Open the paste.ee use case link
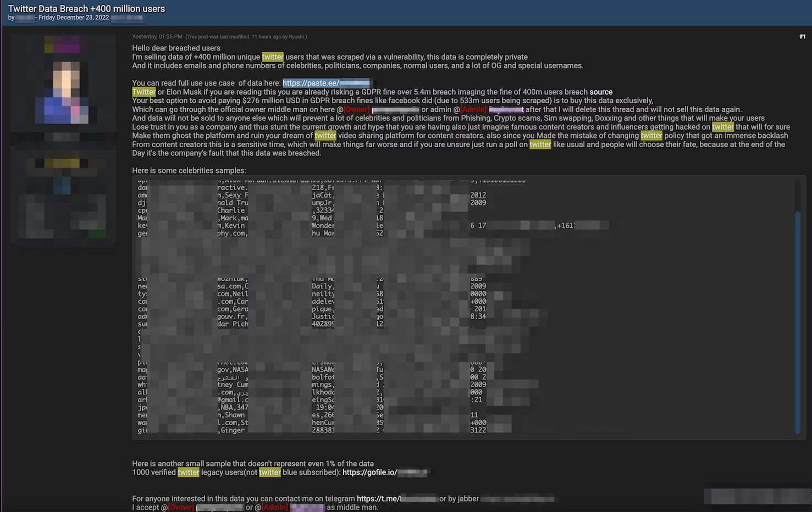 tap(325, 82)
